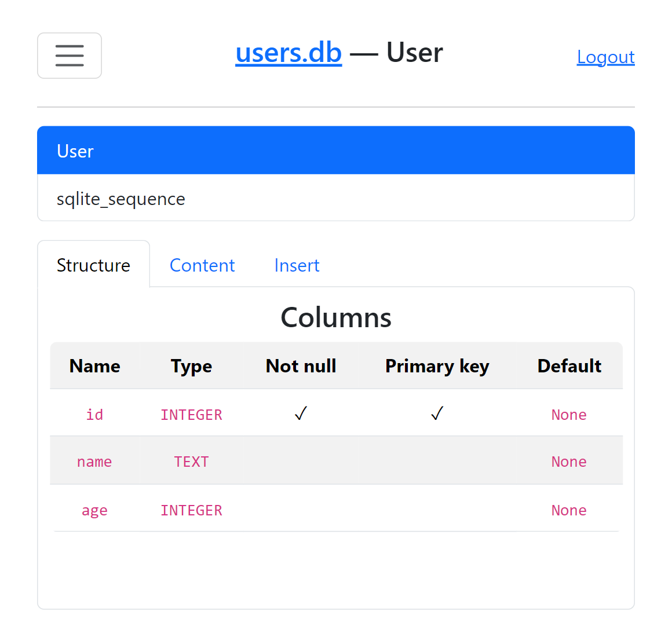672x637 pixels.
Task: Click the age column entry
Action: tap(94, 510)
